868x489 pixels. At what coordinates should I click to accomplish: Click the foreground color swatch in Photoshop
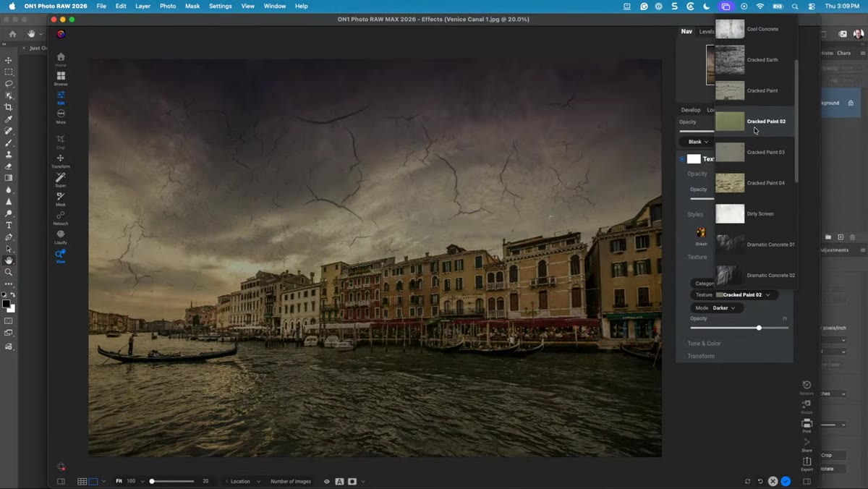click(7, 304)
